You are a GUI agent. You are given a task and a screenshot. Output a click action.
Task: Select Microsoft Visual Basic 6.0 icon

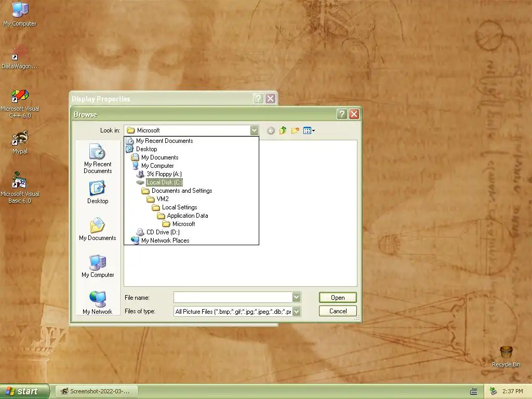click(20, 188)
